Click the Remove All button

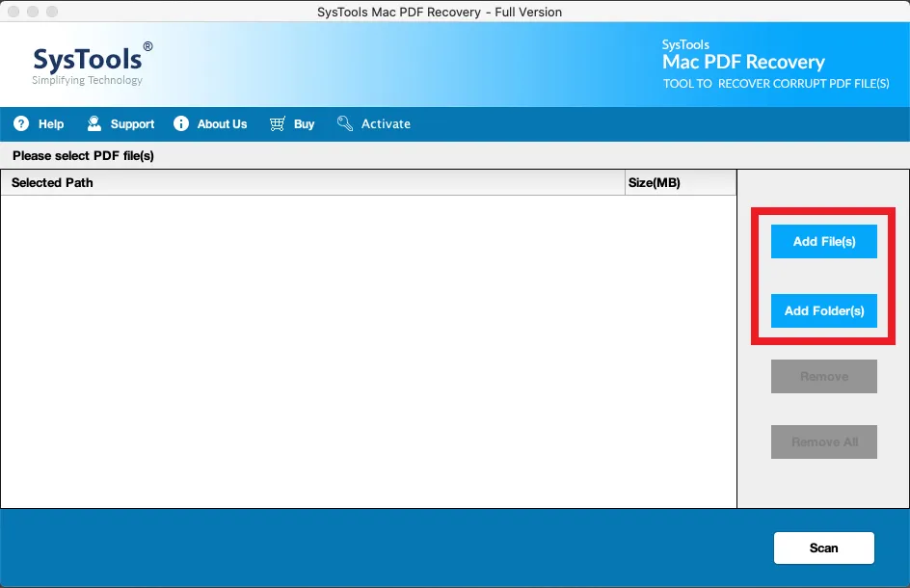click(x=823, y=442)
